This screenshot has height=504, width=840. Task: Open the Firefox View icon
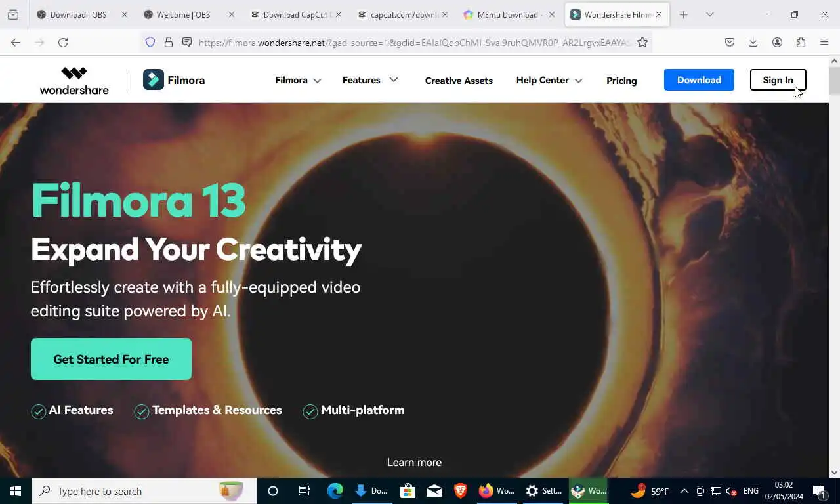click(13, 14)
